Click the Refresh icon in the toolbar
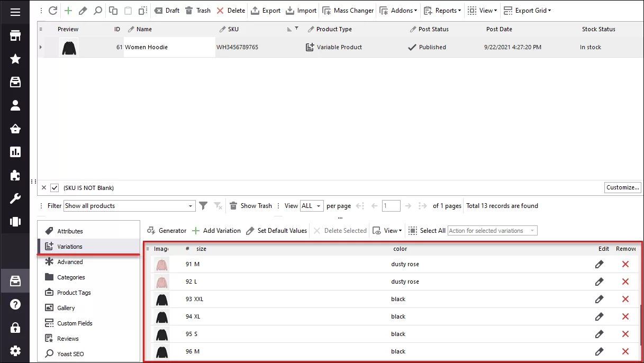The image size is (644, 363). [52, 10]
